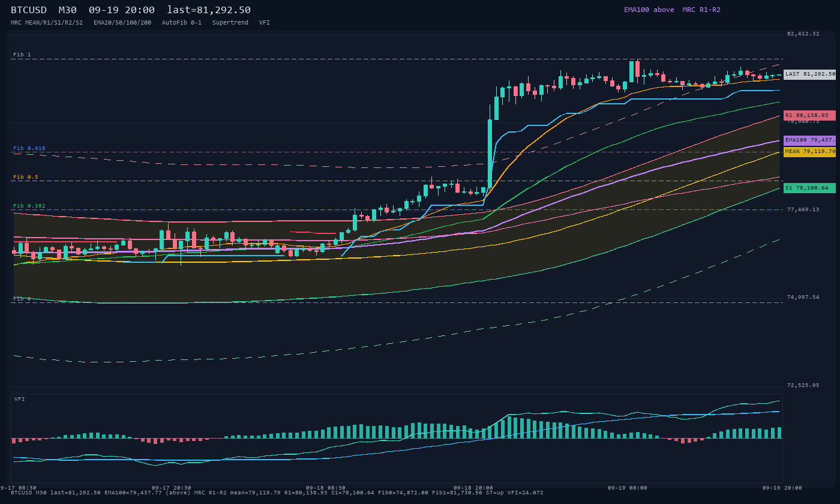Click the MRC R1-R2 status text

(701, 10)
